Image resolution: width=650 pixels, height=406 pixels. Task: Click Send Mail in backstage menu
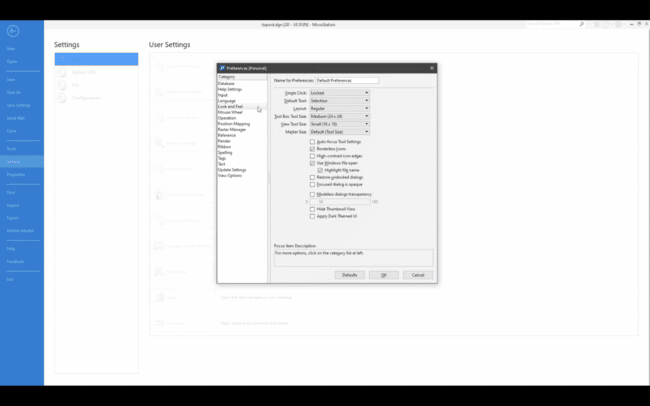pos(15,118)
